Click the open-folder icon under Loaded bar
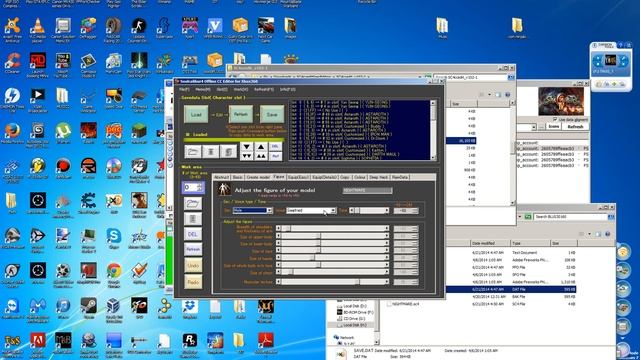 point(193,151)
